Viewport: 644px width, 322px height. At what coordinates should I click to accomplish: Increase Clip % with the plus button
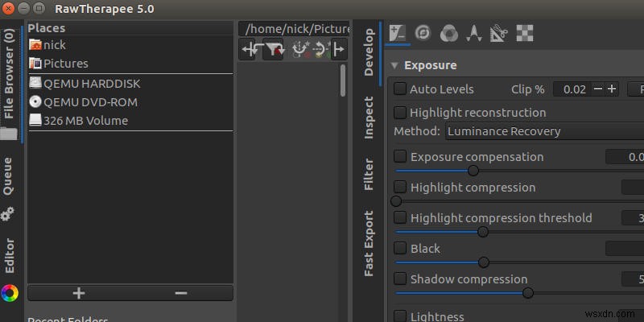612,89
